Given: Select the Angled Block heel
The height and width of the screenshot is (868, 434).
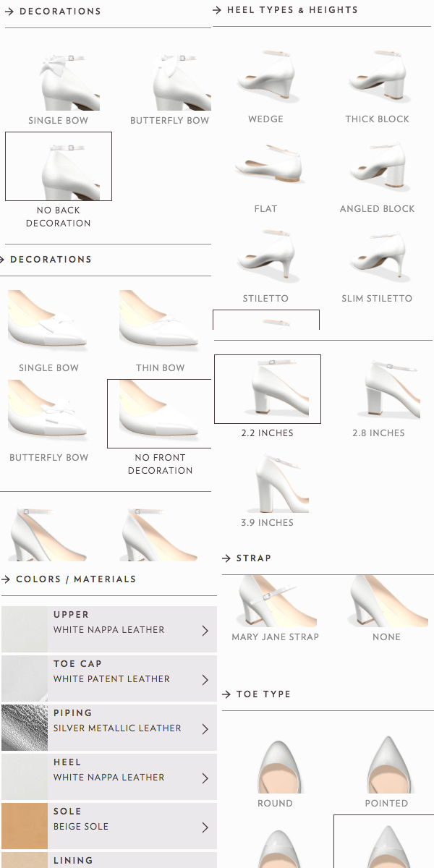Looking at the screenshot, I should [377, 166].
